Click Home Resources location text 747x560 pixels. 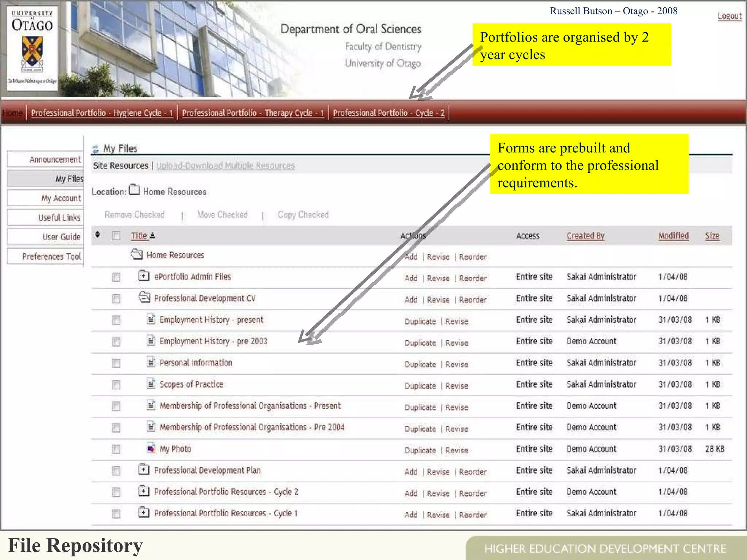point(174,192)
